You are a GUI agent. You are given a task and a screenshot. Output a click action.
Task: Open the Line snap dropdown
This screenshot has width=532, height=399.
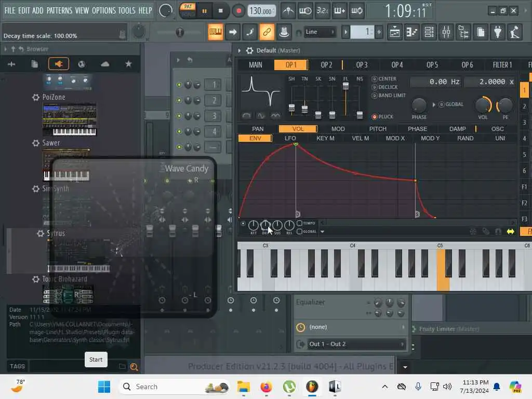tap(320, 32)
